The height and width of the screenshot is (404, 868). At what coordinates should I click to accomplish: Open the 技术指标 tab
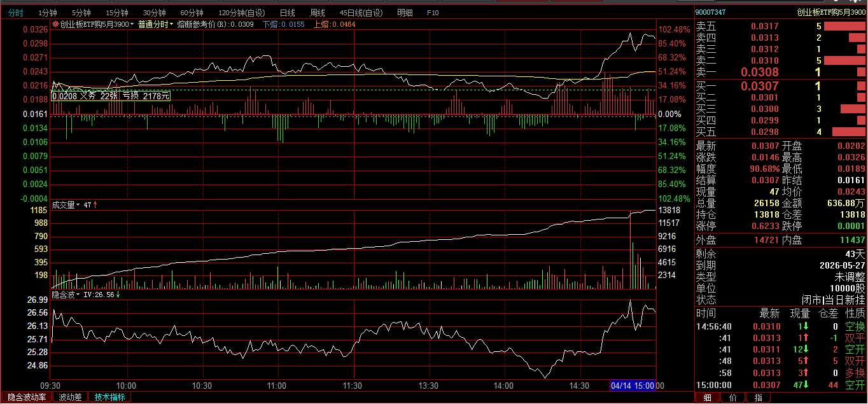(x=110, y=397)
